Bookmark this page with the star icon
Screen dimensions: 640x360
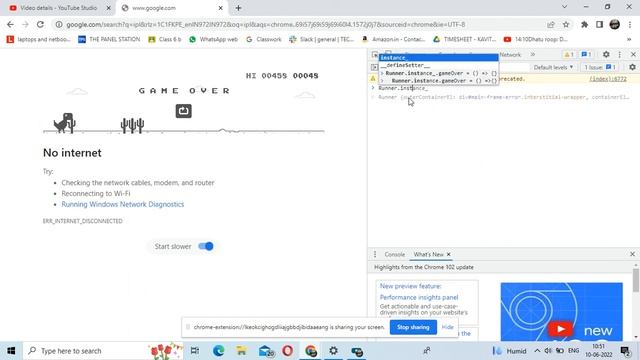pos(566,24)
